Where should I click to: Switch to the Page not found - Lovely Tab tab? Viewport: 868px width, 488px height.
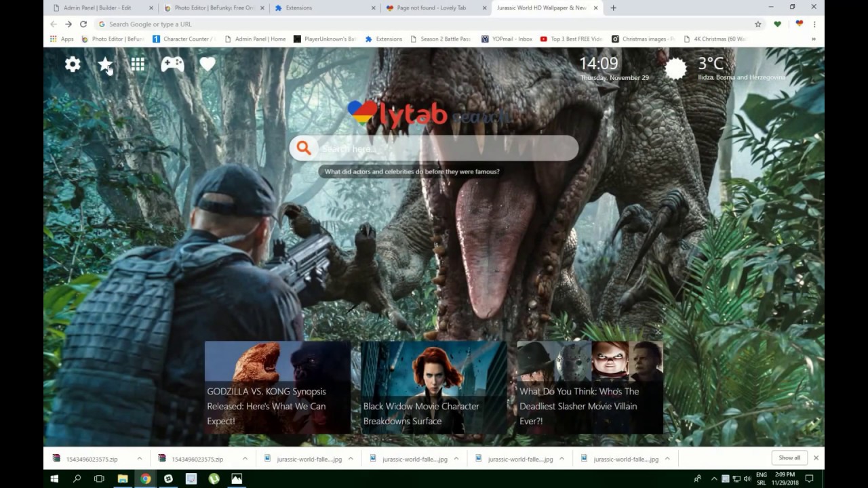click(x=435, y=8)
